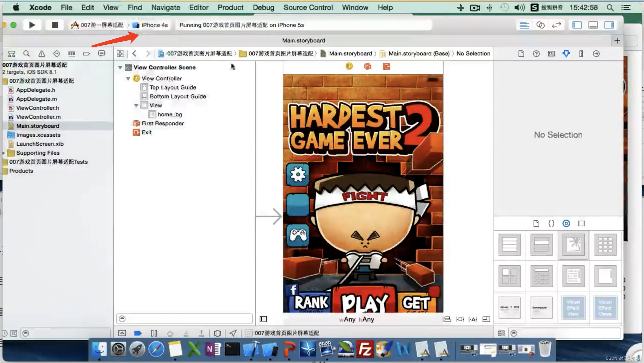Screen dimensions: 644x363
Task: Open the Breakpoint navigator
Action: pyautogui.click(x=86, y=53)
